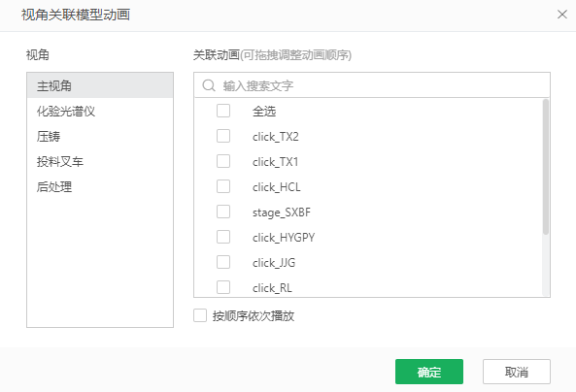
Task: Enable 按顺序依次播放 option
Action: [x=200, y=315]
